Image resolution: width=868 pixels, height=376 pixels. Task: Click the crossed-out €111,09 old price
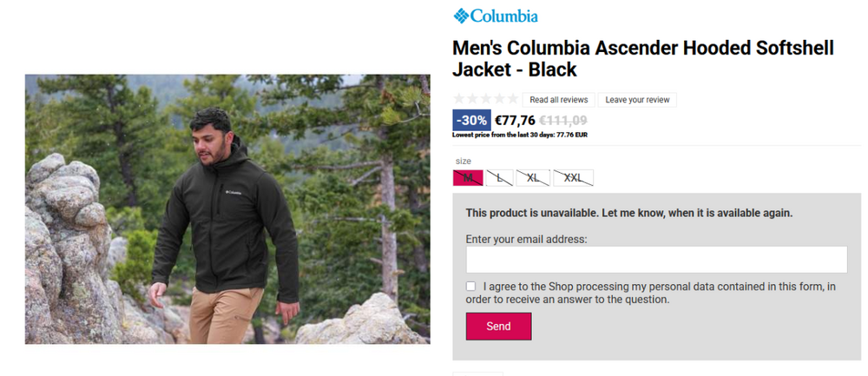click(563, 121)
